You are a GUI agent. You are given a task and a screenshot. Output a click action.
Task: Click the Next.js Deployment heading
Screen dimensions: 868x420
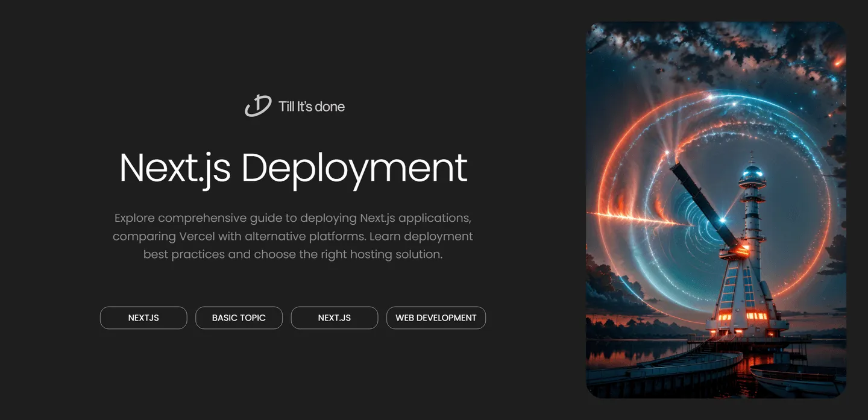point(293,168)
